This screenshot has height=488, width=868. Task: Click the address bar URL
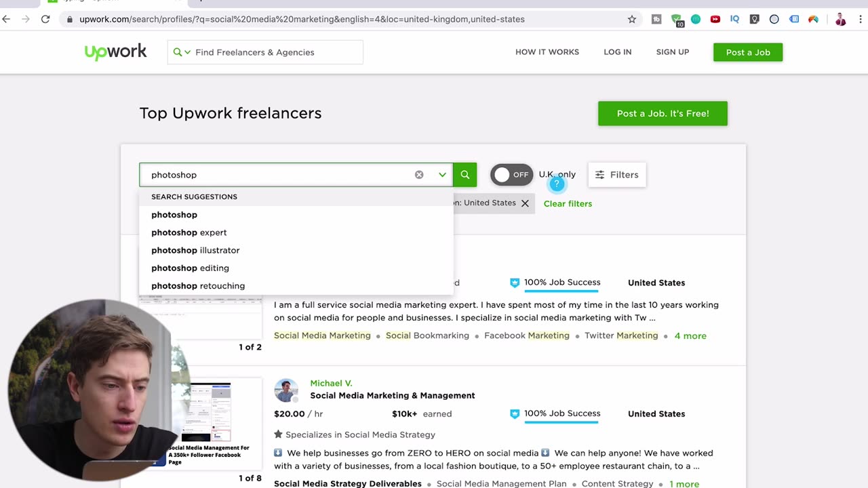(302, 19)
